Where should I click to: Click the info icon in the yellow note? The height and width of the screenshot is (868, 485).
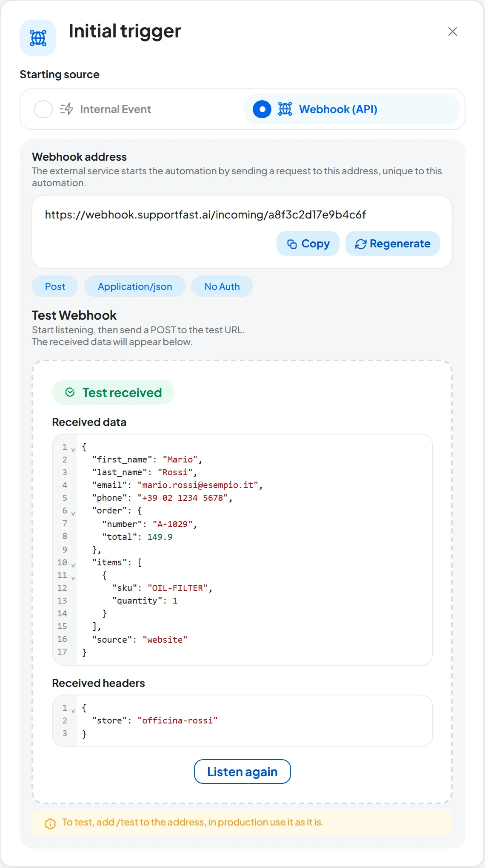point(50,824)
